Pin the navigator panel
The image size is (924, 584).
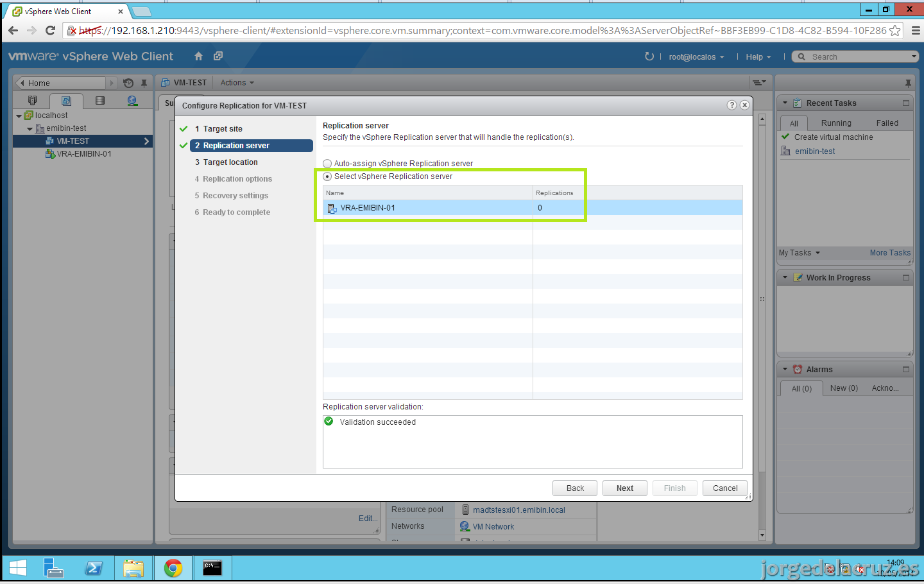click(x=144, y=83)
